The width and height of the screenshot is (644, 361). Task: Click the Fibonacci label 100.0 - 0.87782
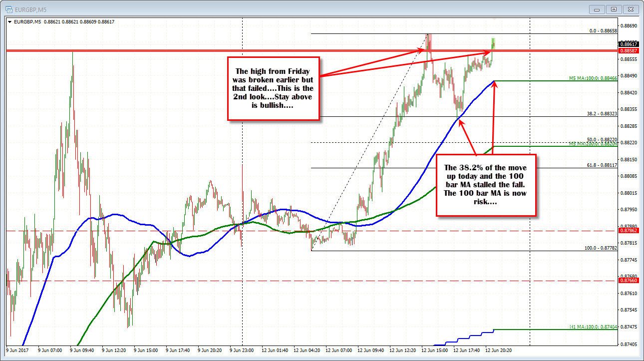pyautogui.click(x=601, y=248)
